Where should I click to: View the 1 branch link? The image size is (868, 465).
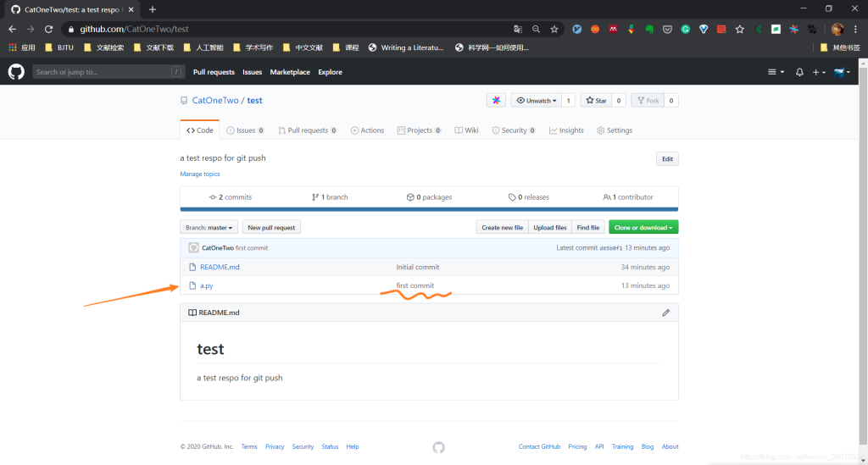[330, 197]
